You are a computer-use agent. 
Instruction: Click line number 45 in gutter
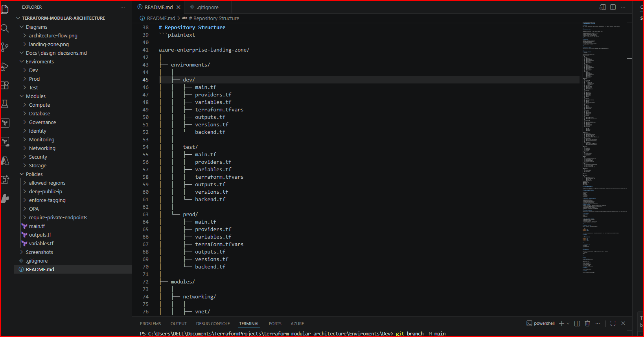145,80
